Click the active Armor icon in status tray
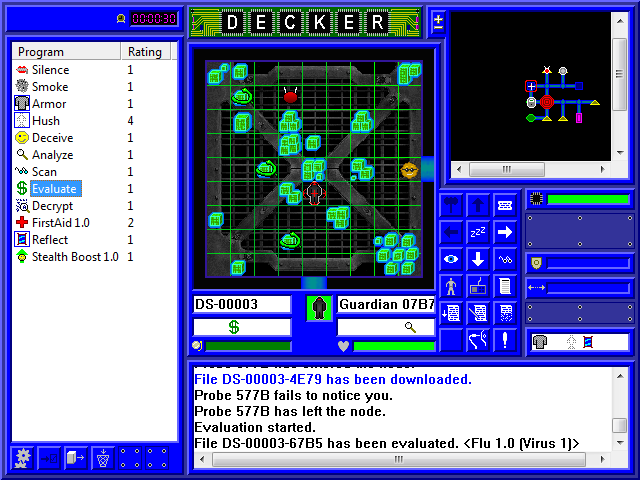This screenshot has width=640, height=480. click(x=540, y=342)
